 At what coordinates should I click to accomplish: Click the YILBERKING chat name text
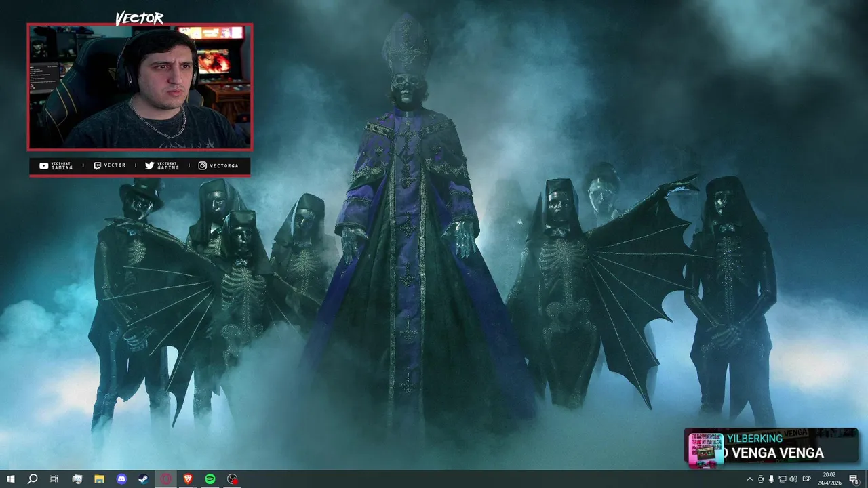[755, 439]
